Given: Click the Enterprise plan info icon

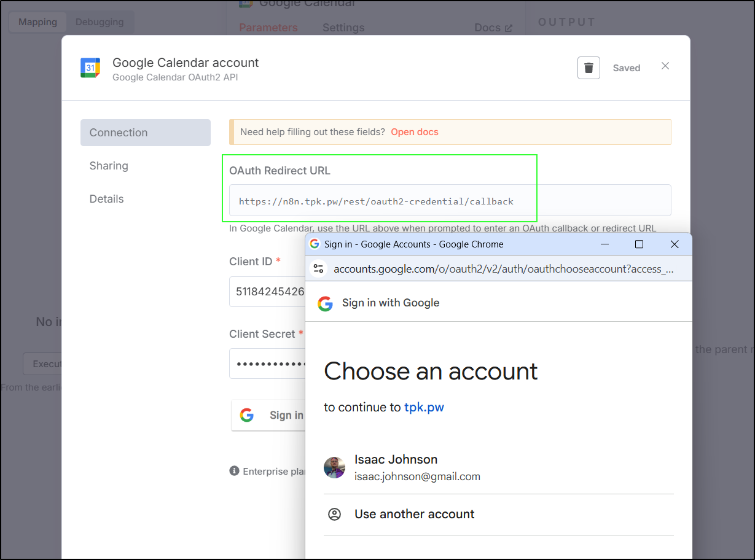Looking at the screenshot, I should (234, 471).
